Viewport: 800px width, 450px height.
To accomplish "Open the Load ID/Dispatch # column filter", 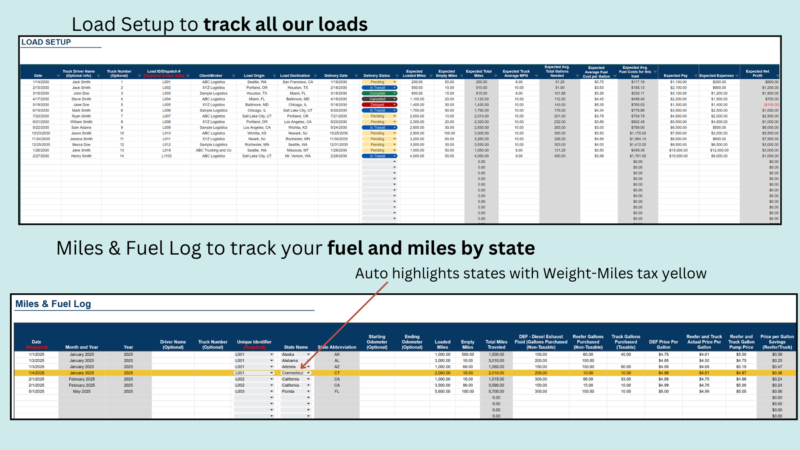I will tap(188, 76).
